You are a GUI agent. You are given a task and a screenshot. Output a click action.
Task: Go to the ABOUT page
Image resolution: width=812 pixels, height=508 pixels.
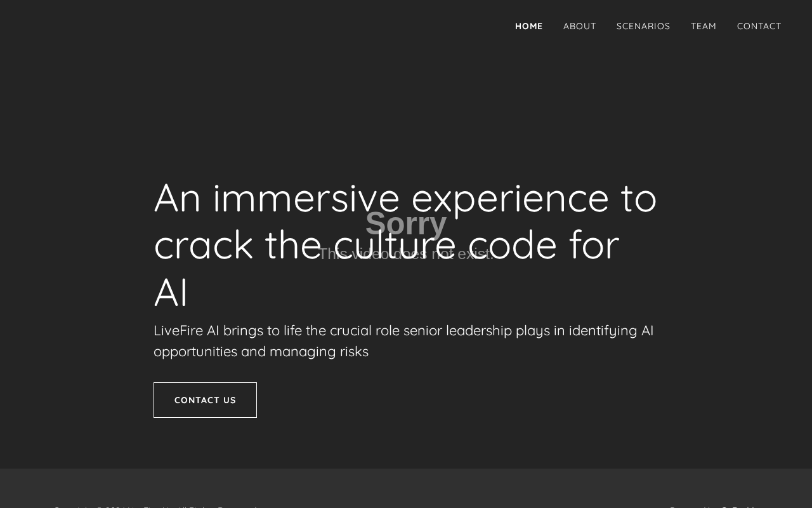point(580,26)
